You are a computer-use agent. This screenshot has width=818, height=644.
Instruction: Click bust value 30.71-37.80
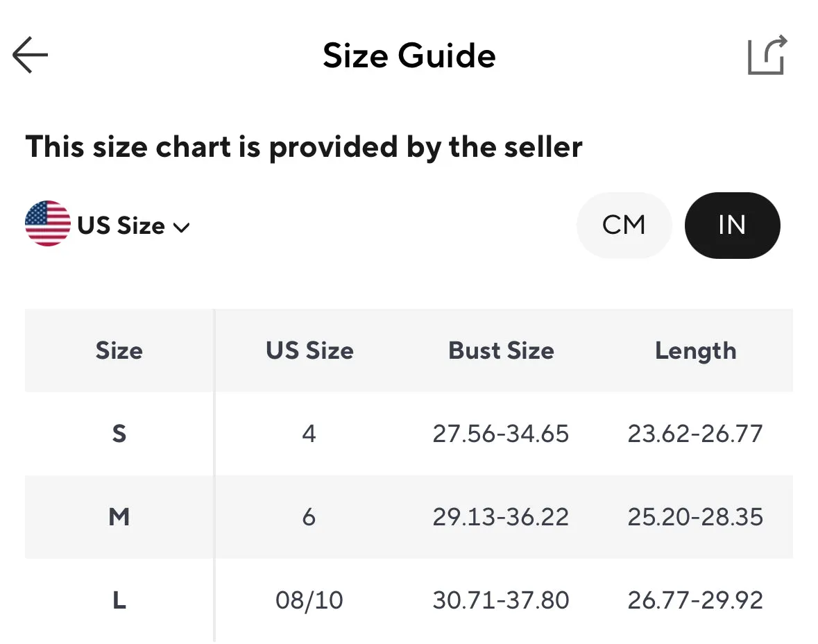(x=500, y=600)
